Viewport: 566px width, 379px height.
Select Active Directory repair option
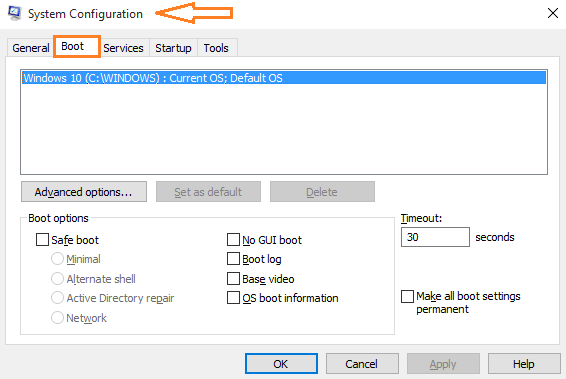click(57, 298)
